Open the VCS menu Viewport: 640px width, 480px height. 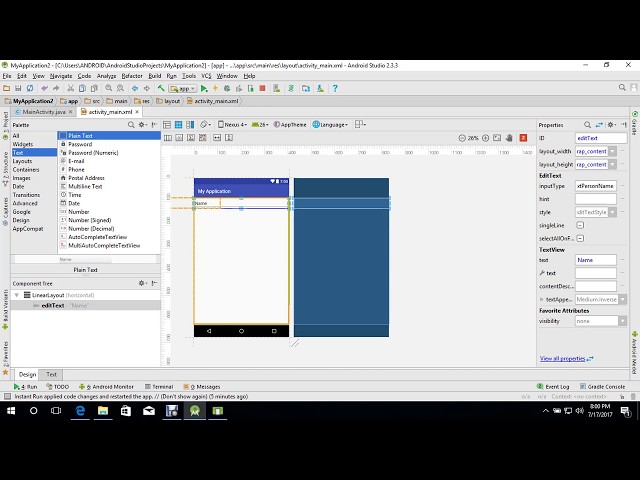pos(206,76)
